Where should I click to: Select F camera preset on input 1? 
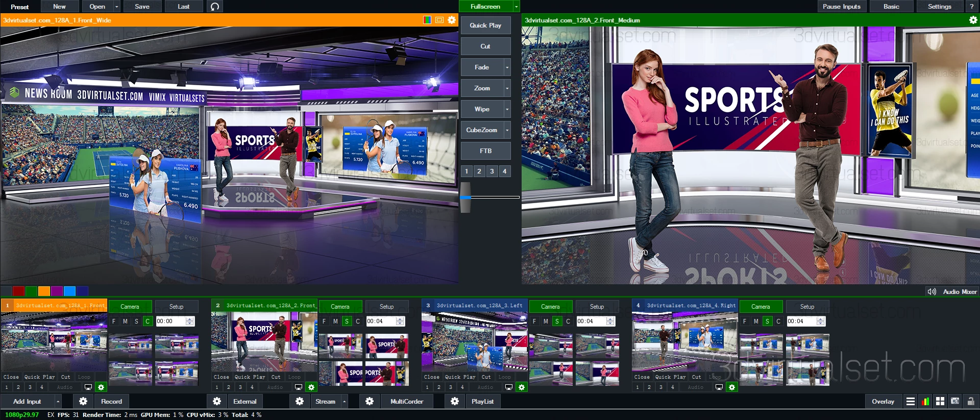tap(114, 321)
